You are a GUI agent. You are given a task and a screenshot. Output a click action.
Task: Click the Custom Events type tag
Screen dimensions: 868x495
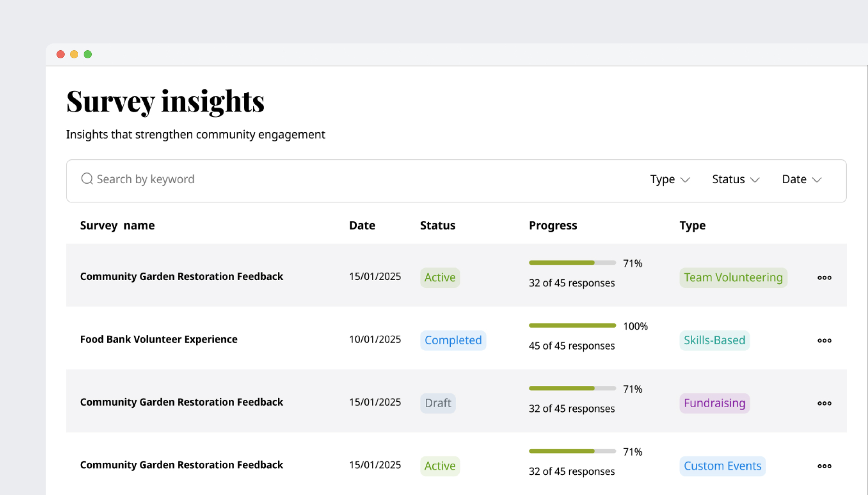coord(722,466)
